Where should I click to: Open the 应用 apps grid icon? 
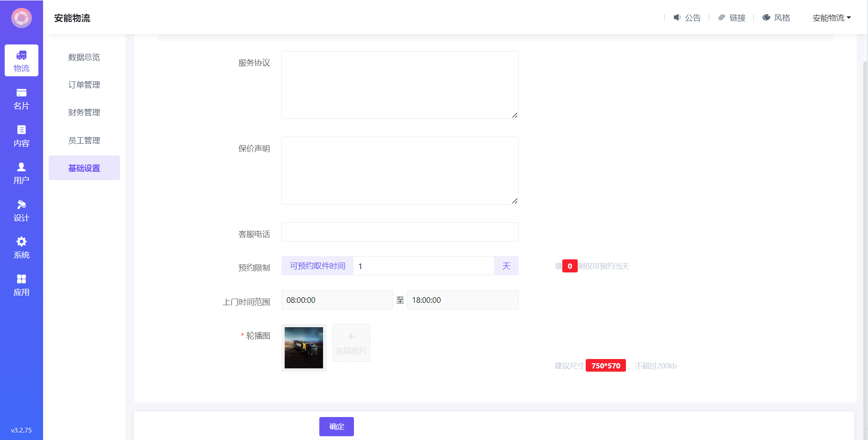click(x=22, y=279)
